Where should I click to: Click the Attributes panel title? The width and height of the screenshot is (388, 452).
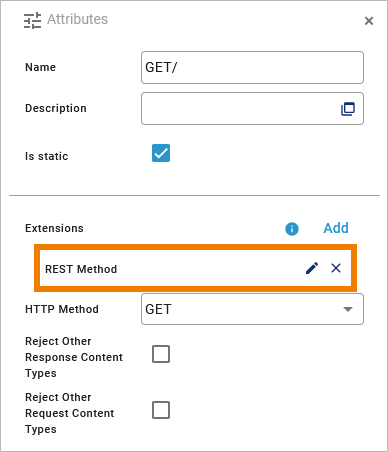(x=77, y=19)
